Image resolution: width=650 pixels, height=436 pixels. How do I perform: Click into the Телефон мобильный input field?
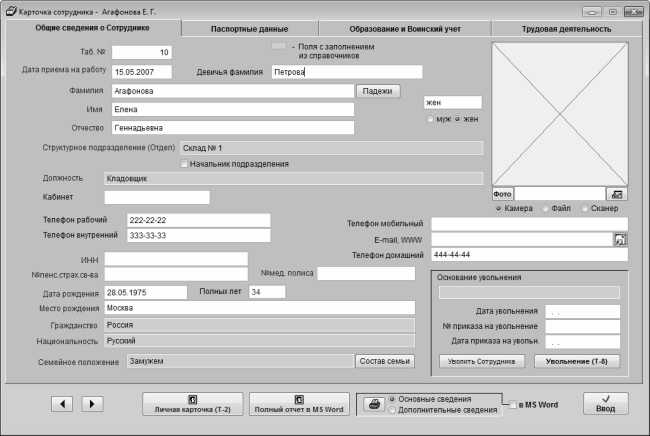529,223
